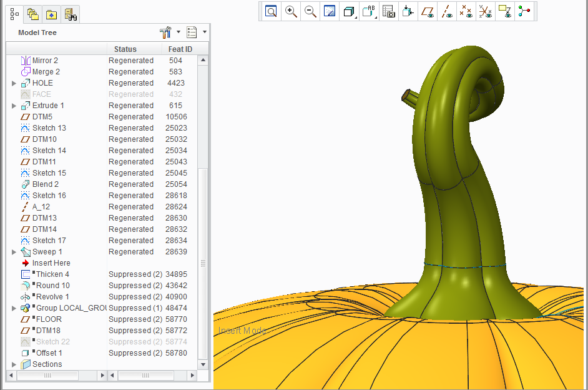Click the Refit view icon
Viewport: 588px width, 390px height.
pos(271,11)
